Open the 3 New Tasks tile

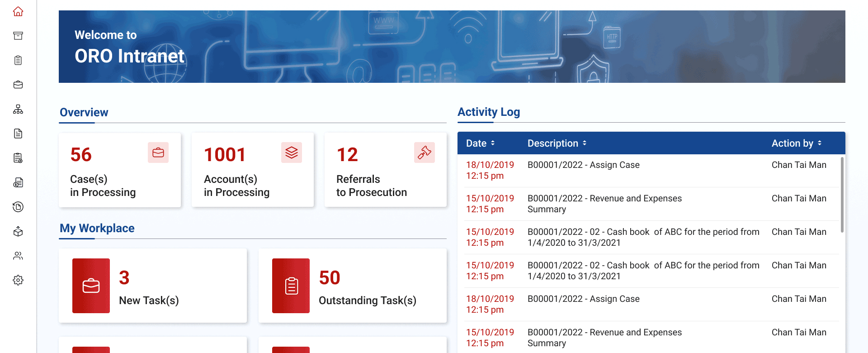(153, 286)
